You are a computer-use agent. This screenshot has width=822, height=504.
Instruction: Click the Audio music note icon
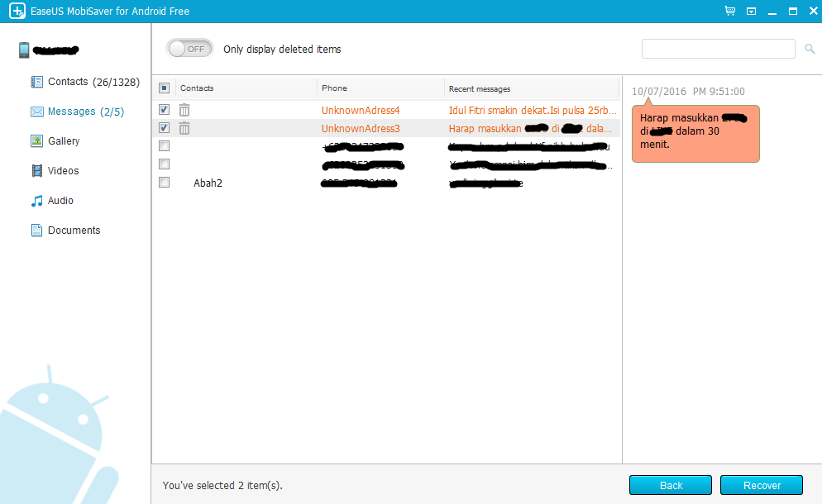click(x=36, y=201)
